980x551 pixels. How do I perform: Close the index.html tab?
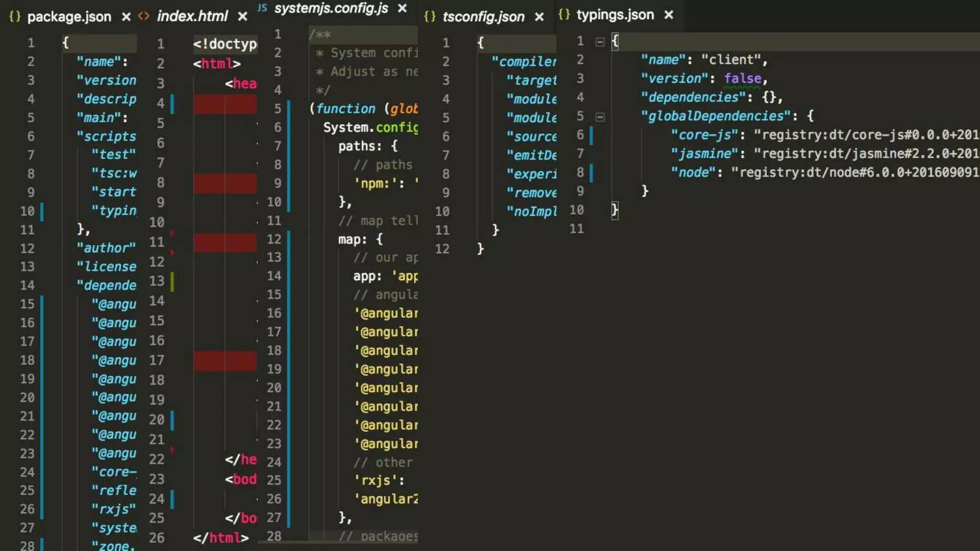243,17
